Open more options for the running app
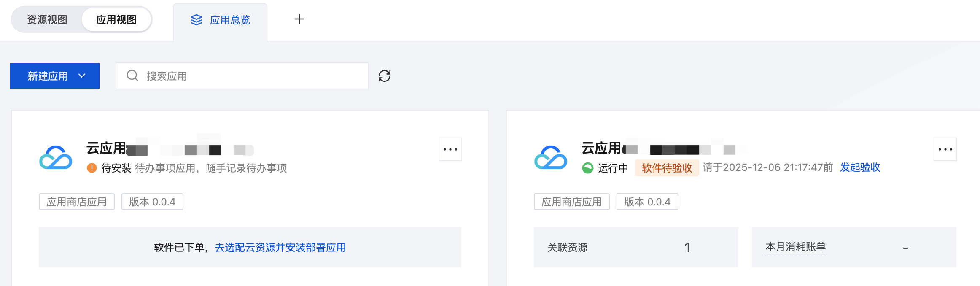 tap(945, 149)
